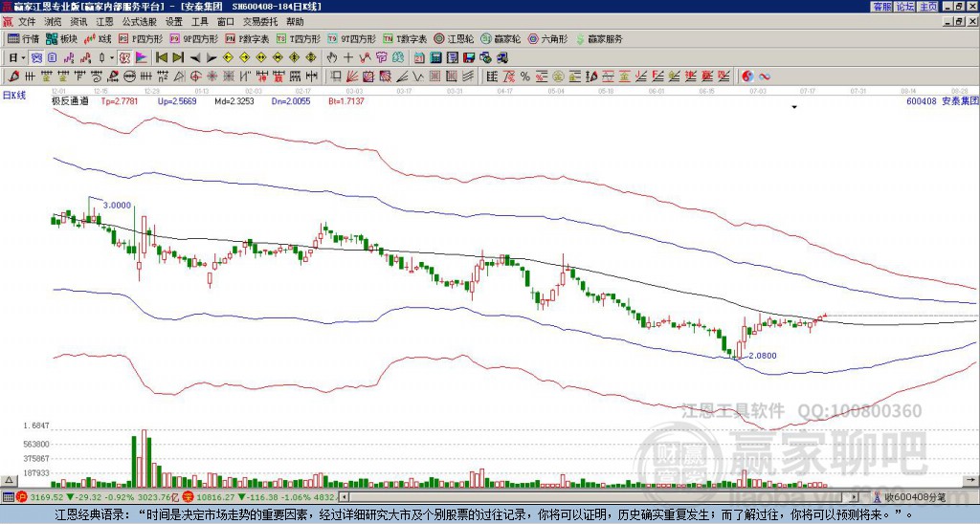Viewport: 980px width, 524px height.
Task: Click the 客服 customer service button
Action: click(881, 7)
